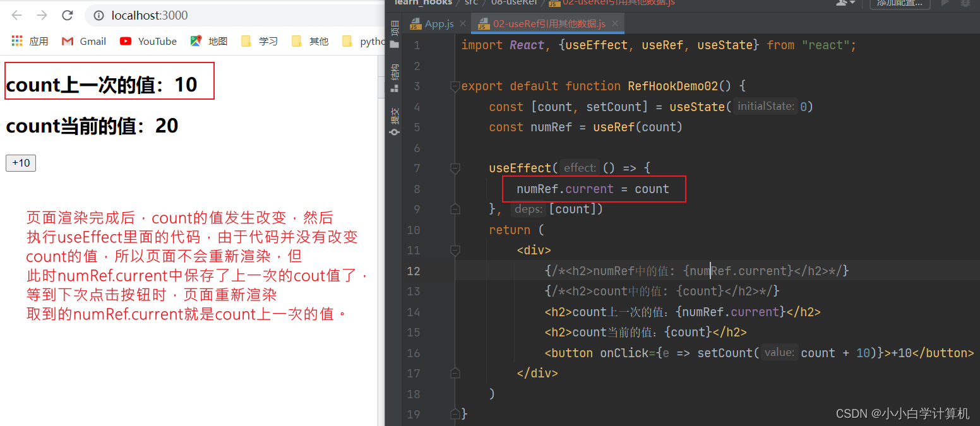Go forward in the browser history
The width and height of the screenshot is (980, 426).
pos(42,15)
